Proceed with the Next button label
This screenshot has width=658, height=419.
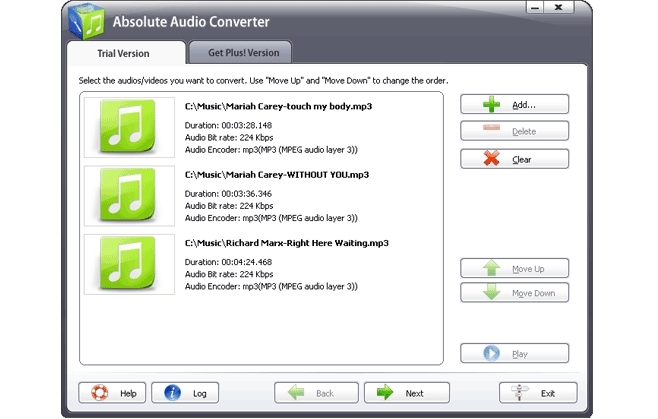click(x=414, y=394)
